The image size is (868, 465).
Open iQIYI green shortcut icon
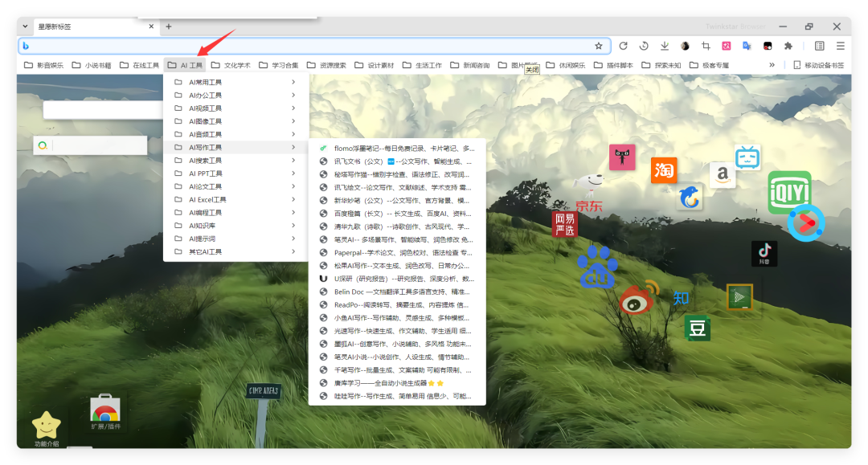[790, 192]
